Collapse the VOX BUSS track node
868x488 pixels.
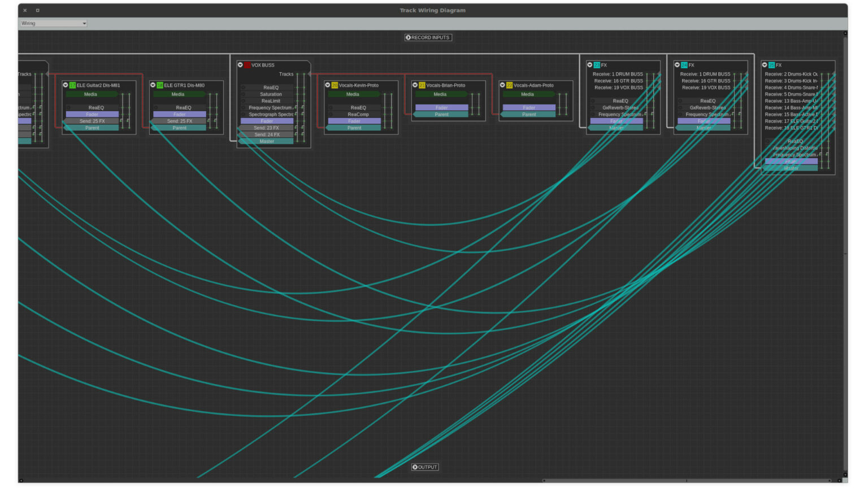pos(240,65)
